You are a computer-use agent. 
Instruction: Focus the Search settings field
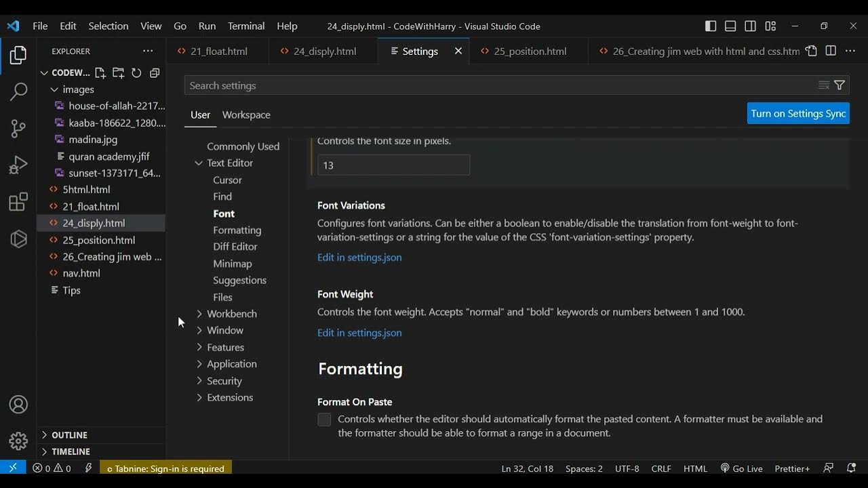502,85
